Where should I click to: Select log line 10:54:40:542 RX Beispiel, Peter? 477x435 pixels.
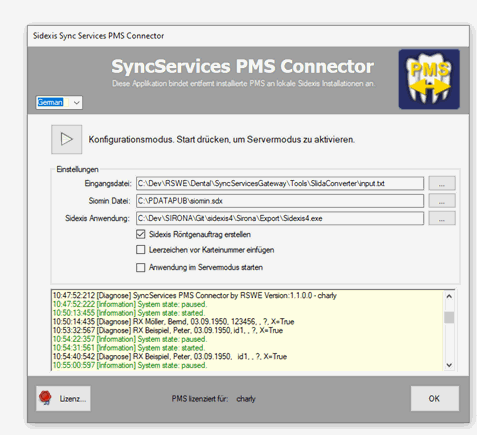tap(170, 357)
